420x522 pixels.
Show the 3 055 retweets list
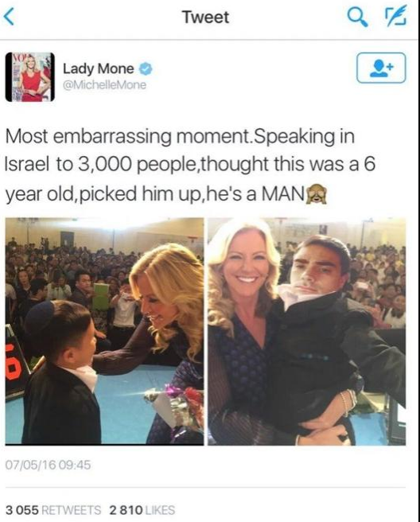53,510
